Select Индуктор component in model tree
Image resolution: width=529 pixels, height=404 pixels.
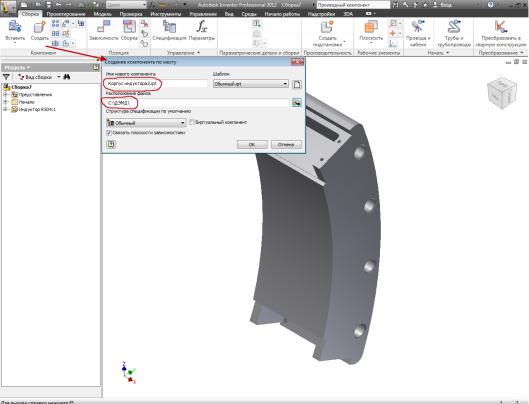tap(37, 109)
